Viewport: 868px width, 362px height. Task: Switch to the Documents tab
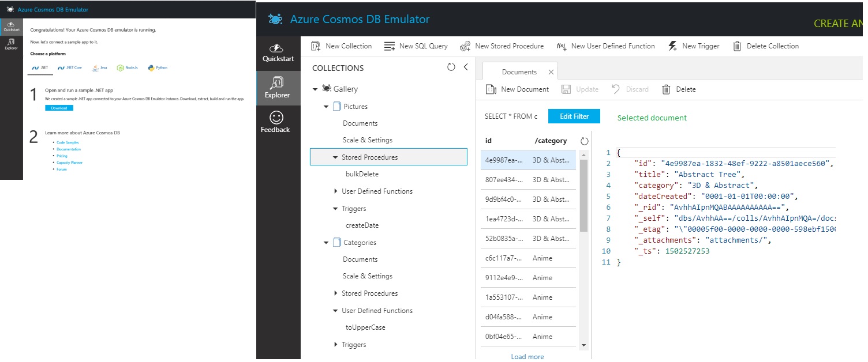[x=519, y=72]
